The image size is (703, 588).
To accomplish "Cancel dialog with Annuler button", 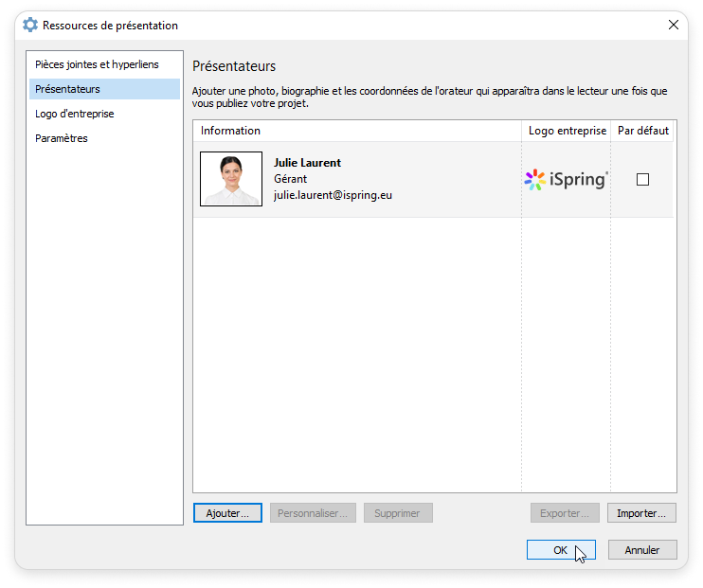I will click(x=641, y=550).
